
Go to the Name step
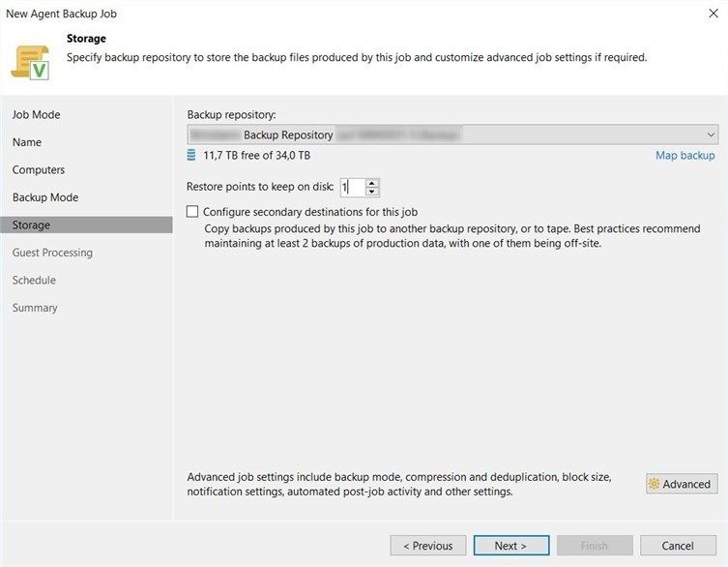click(27, 142)
